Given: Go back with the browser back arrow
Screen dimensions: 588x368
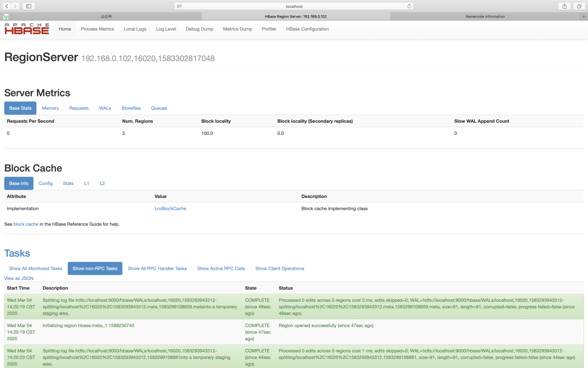Looking at the screenshot, I should [7, 6].
